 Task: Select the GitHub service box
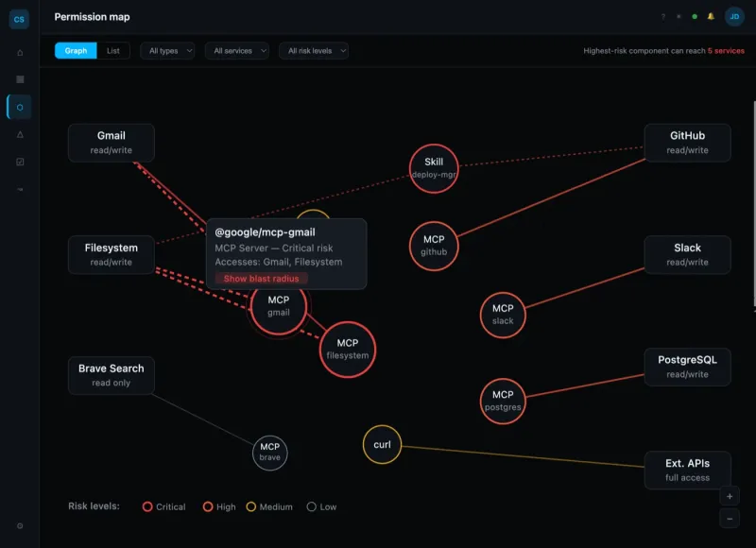coord(688,143)
